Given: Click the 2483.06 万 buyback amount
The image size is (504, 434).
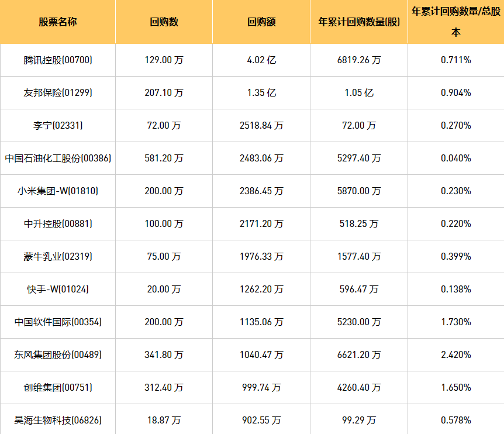Looking at the screenshot, I should pos(261,159).
